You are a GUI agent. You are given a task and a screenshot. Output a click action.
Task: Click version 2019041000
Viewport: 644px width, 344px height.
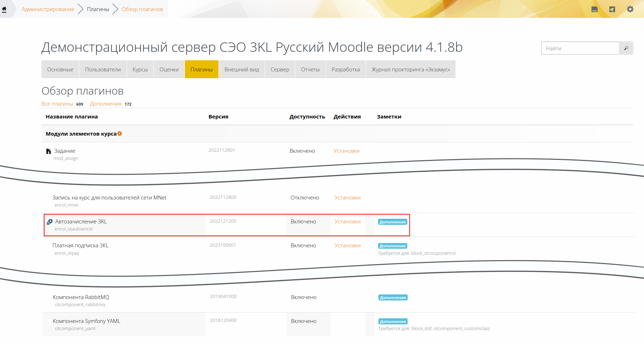click(x=223, y=297)
